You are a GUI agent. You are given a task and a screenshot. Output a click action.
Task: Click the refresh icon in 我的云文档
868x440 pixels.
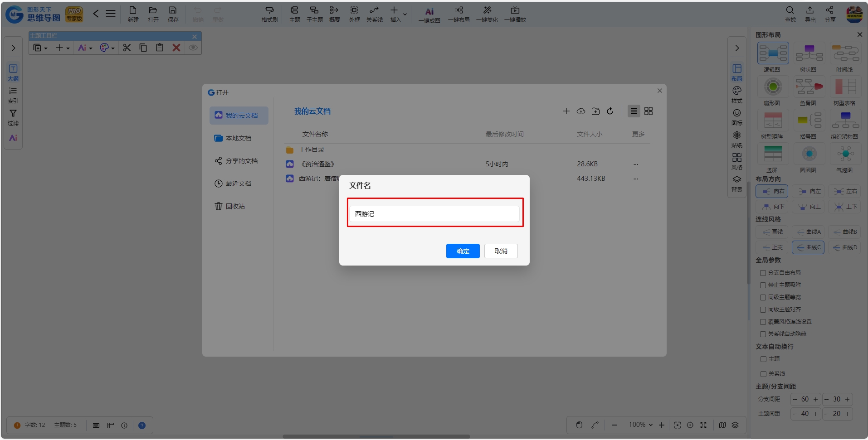[x=610, y=111]
